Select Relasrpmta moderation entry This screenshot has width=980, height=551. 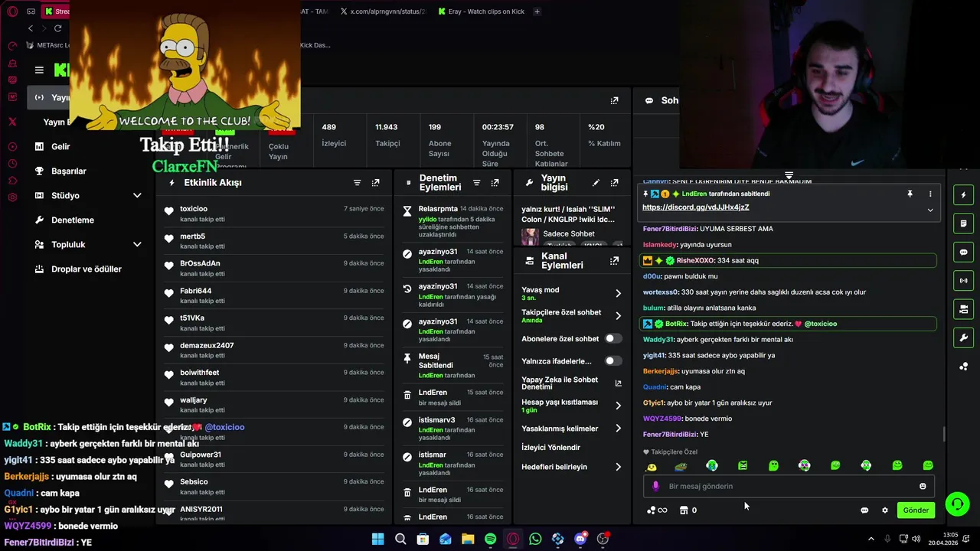click(x=453, y=222)
